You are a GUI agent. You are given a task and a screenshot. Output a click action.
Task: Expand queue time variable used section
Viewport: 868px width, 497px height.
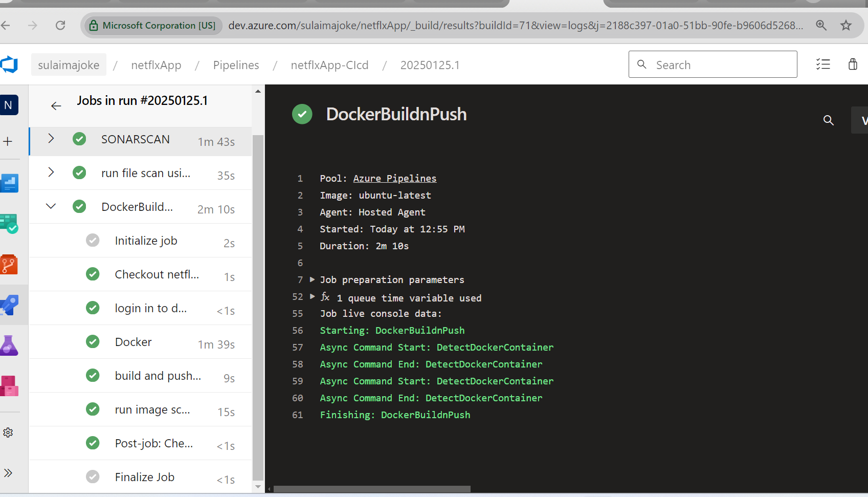pos(312,296)
